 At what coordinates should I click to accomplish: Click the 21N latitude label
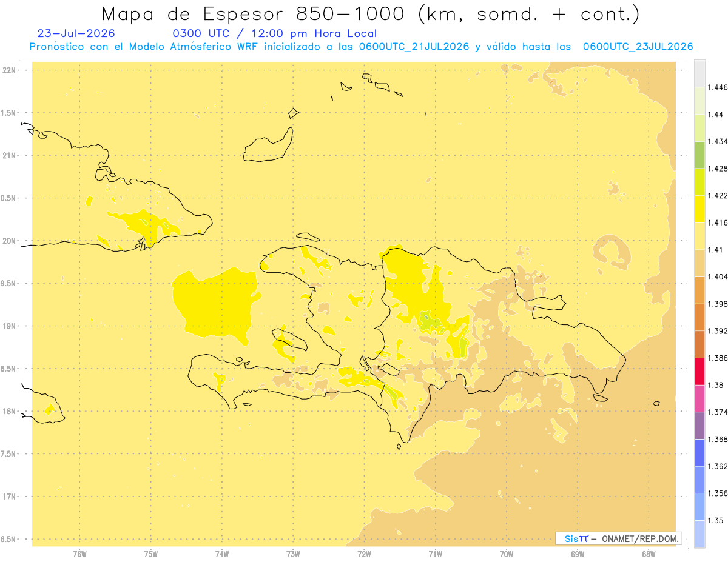(x=10, y=156)
